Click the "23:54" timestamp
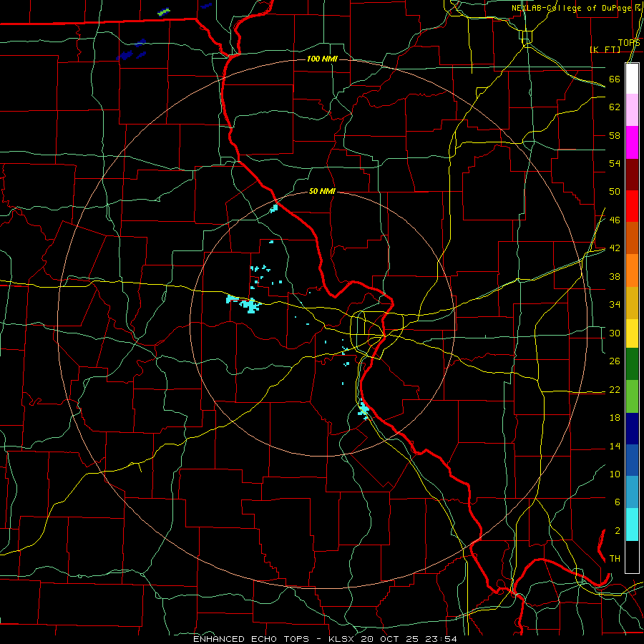The height and width of the screenshot is (644, 644). [441, 639]
